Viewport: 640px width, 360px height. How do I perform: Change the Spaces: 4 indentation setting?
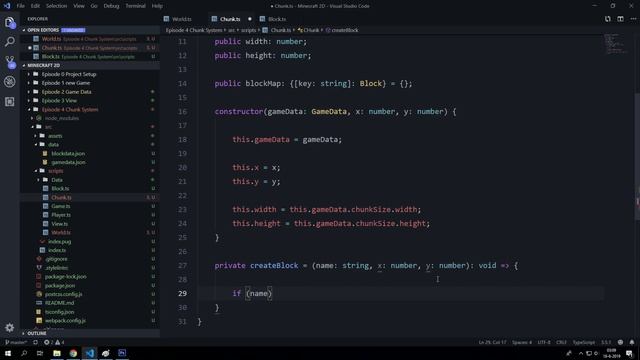point(522,342)
